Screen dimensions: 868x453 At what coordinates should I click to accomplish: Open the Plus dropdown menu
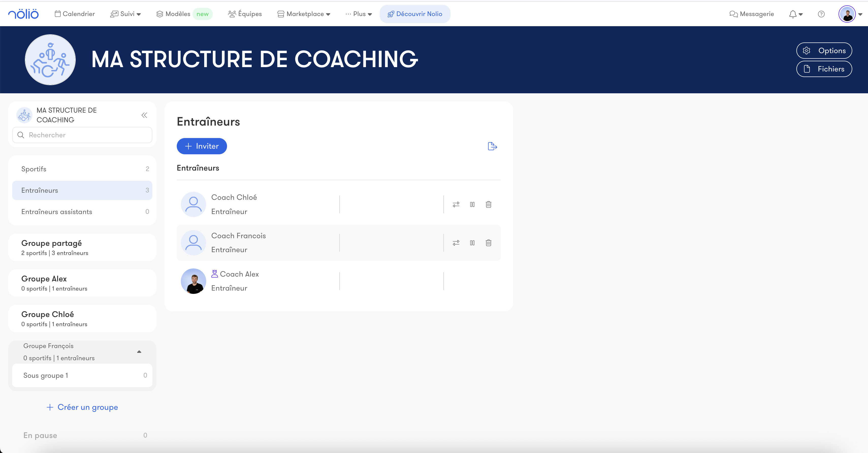[x=359, y=14]
